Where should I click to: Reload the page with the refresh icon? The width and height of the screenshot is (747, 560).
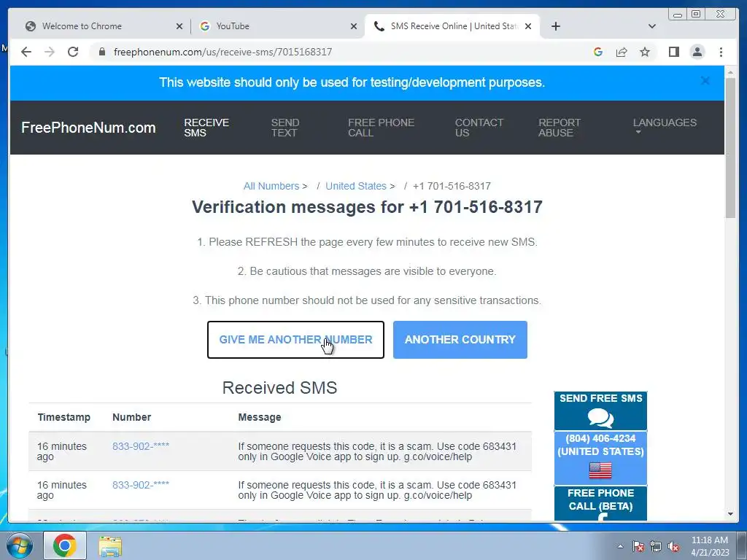[x=73, y=52]
